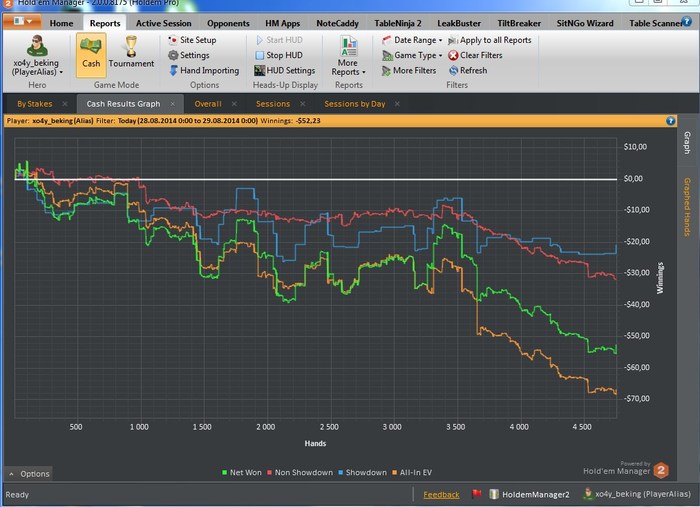This screenshot has height=507, width=700.
Task: Close the Overall tab
Action: pyautogui.click(x=234, y=104)
